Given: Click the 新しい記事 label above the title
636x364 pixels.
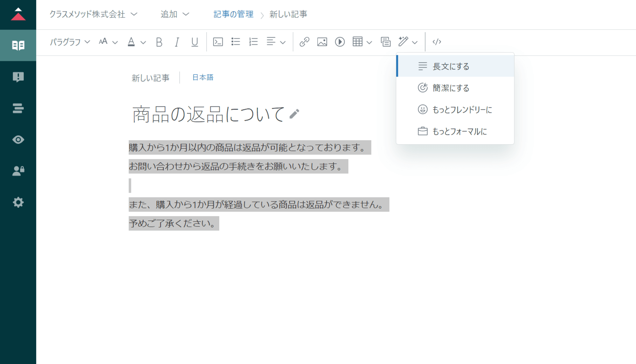Looking at the screenshot, I should 150,78.
